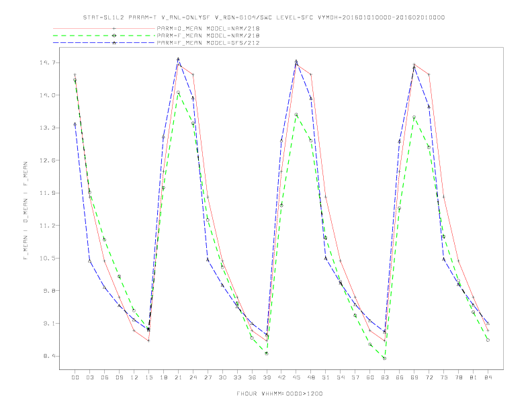Click forecast hour label 51 on x-axis
This screenshot has height=411, width=532.
(x=325, y=377)
